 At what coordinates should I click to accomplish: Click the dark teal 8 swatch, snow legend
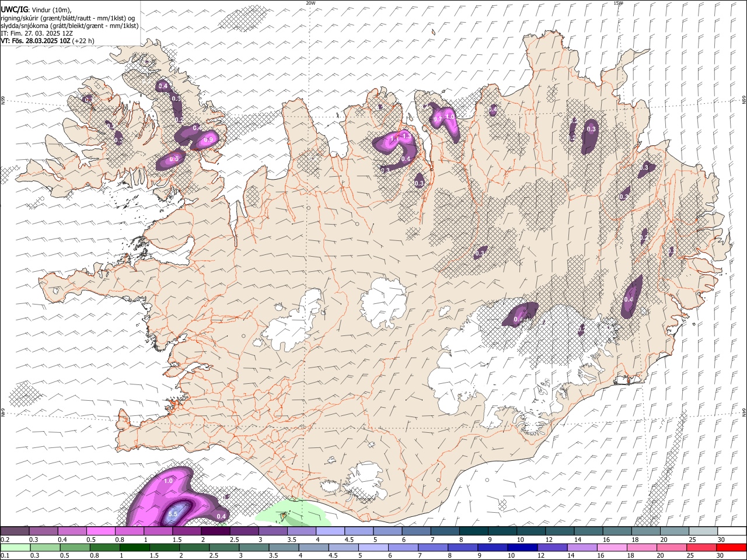pyautogui.click(x=474, y=531)
